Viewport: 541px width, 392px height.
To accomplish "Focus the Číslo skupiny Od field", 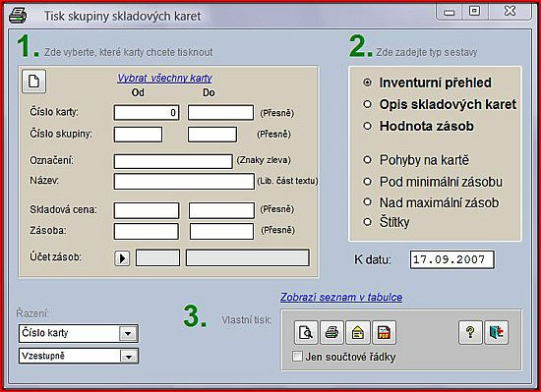I will [x=138, y=135].
